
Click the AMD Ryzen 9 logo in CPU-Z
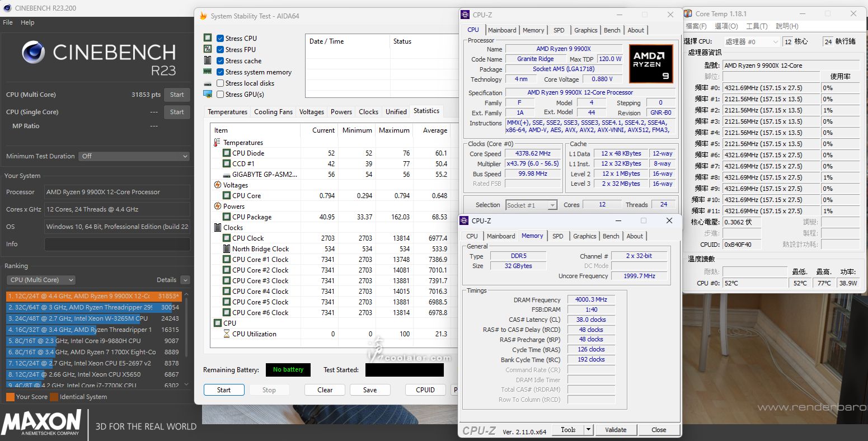click(651, 64)
